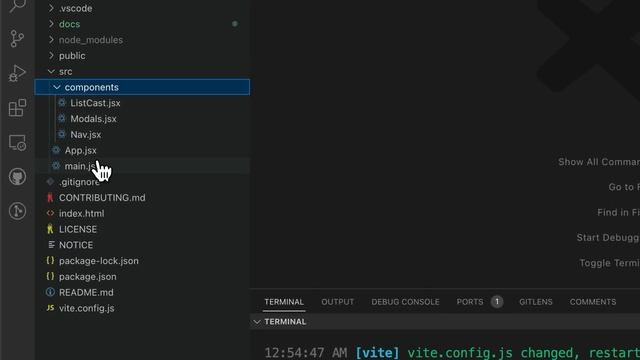Collapse the TERMINAL section chevron
The image size is (640, 360).
click(x=257, y=322)
